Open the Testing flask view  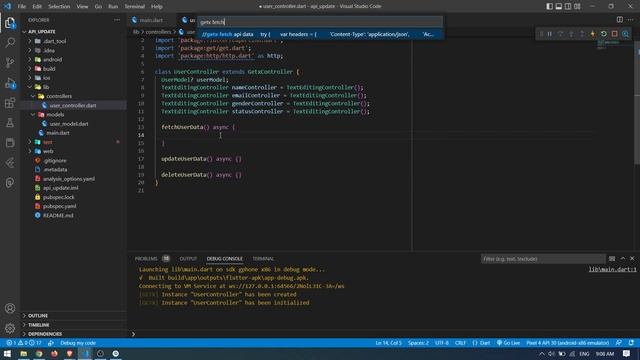point(10,123)
